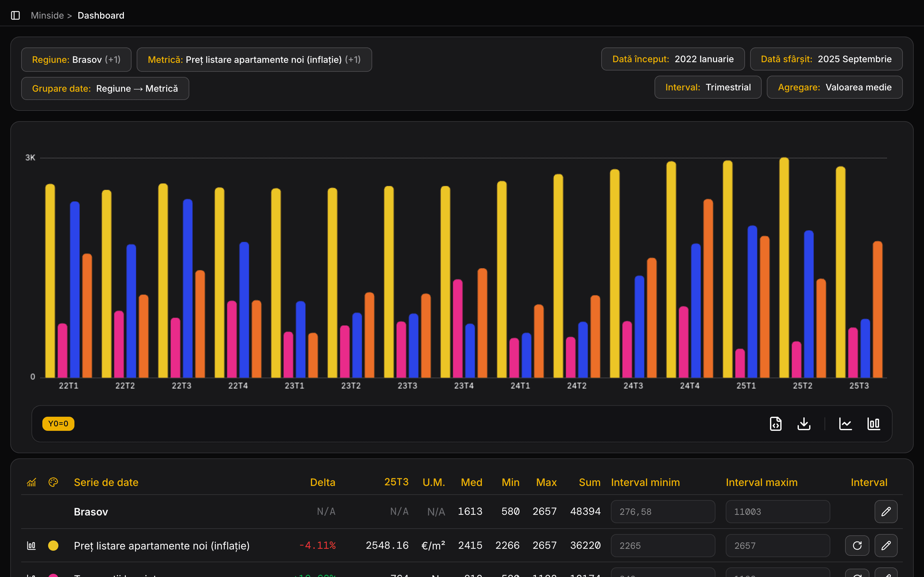
Task: Toggle bar chart icon for Preț listare series
Action: coord(31,545)
